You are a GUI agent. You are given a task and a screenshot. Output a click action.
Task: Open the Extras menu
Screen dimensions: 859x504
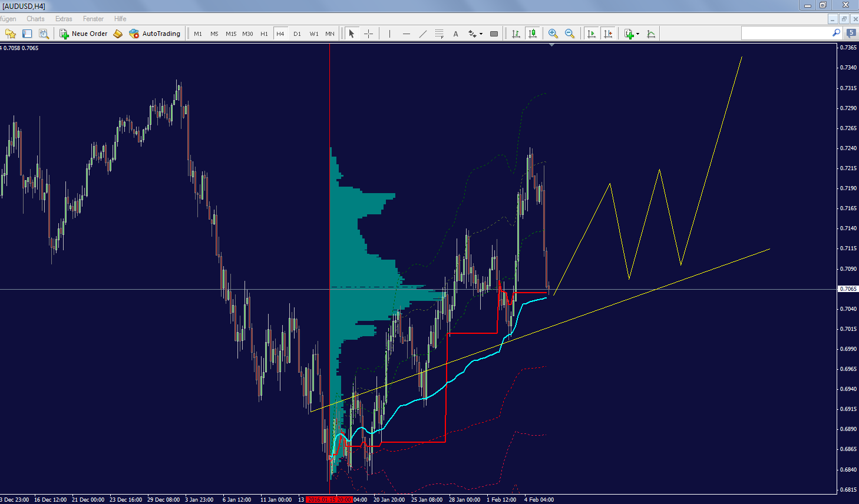click(x=64, y=19)
